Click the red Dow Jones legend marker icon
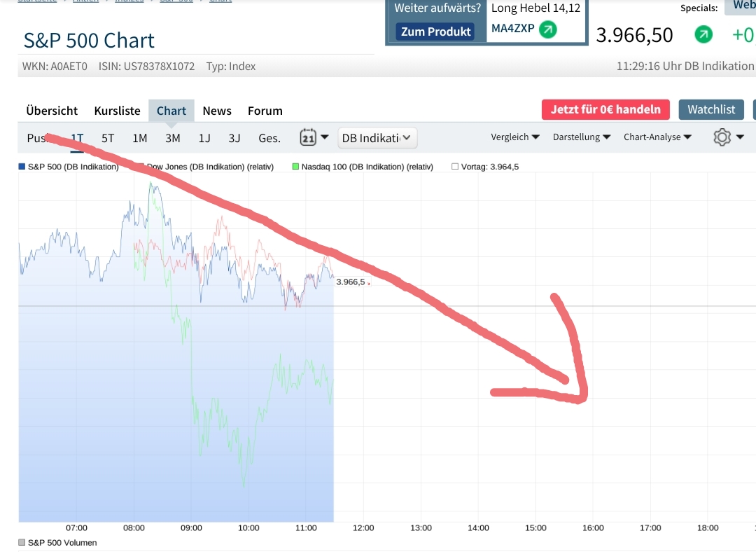Screen dimensions: 756x552 140,166
